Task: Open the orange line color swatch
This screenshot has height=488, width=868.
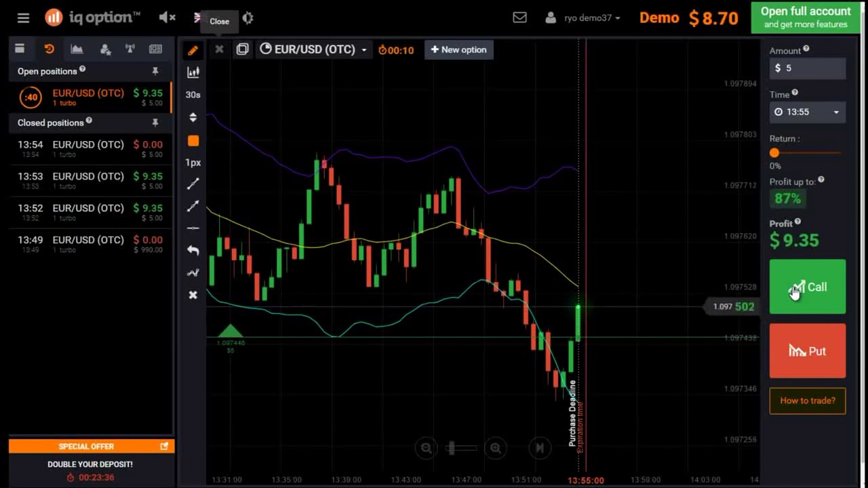Action: (193, 141)
